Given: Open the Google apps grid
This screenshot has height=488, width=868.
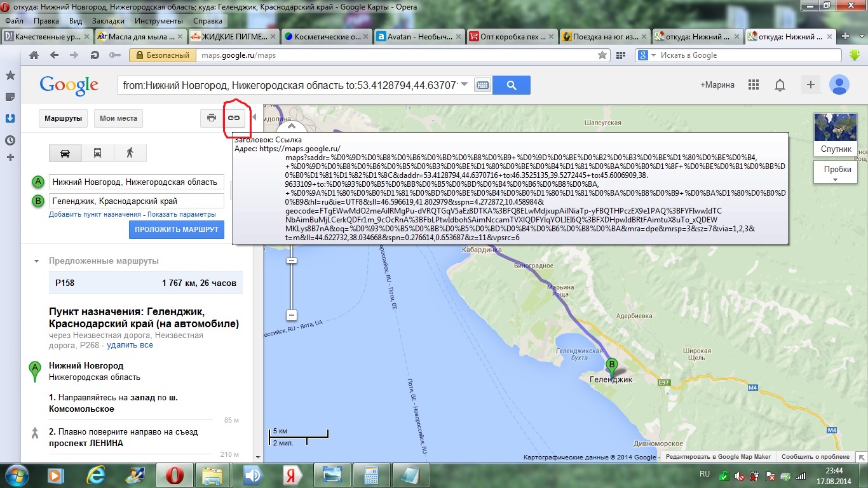Looking at the screenshot, I should tap(754, 85).
